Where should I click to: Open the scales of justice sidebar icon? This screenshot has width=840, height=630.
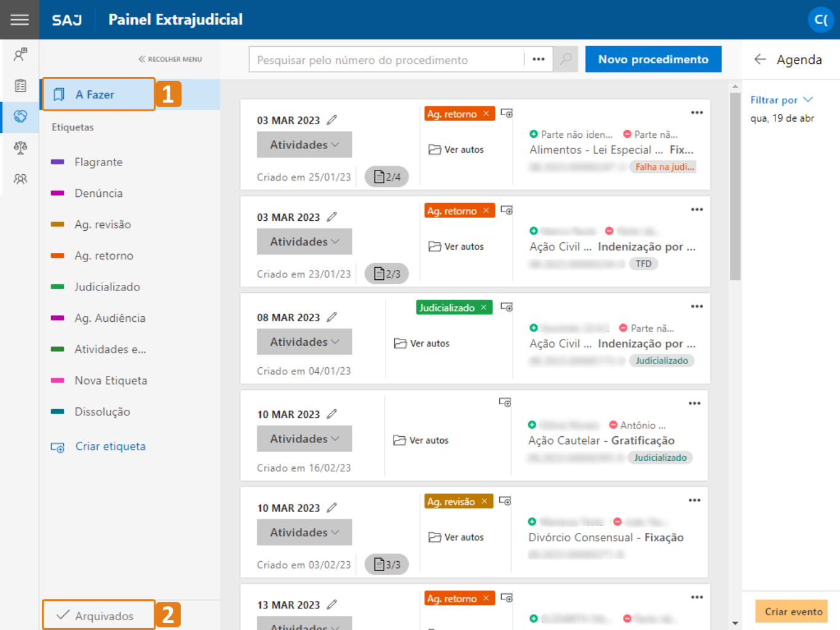point(20,148)
